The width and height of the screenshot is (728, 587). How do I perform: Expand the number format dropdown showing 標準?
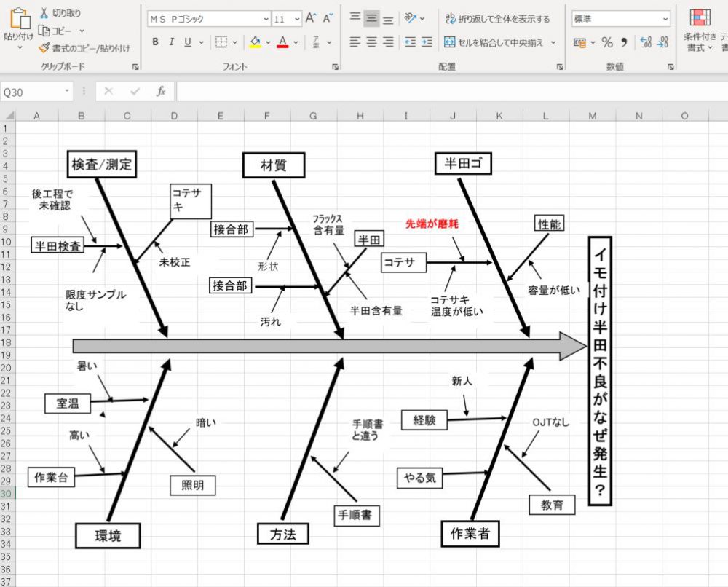coord(665,17)
